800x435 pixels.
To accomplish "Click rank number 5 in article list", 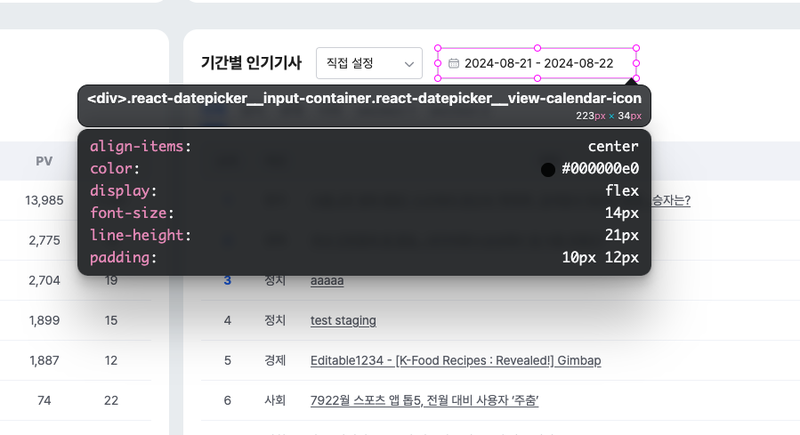I will (x=228, y=361).
